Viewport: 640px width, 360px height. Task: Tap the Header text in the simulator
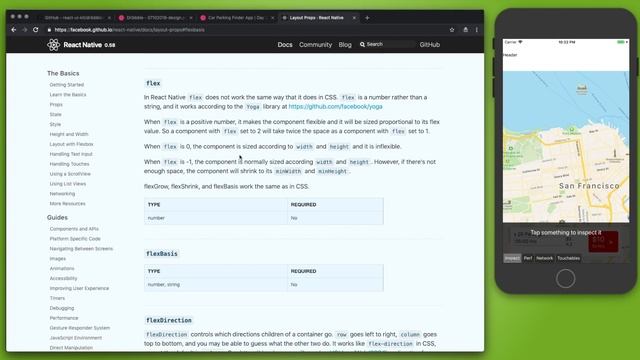510,55
